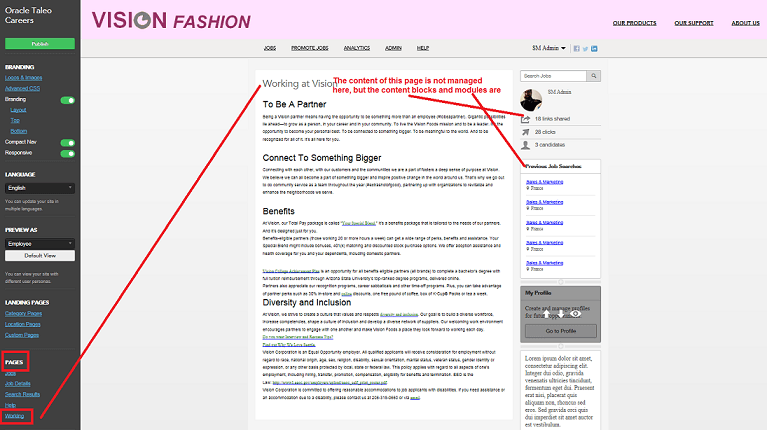Open the LinkedIn icon in navigation bar
767x430 pixels.
[x=594, y=48]
